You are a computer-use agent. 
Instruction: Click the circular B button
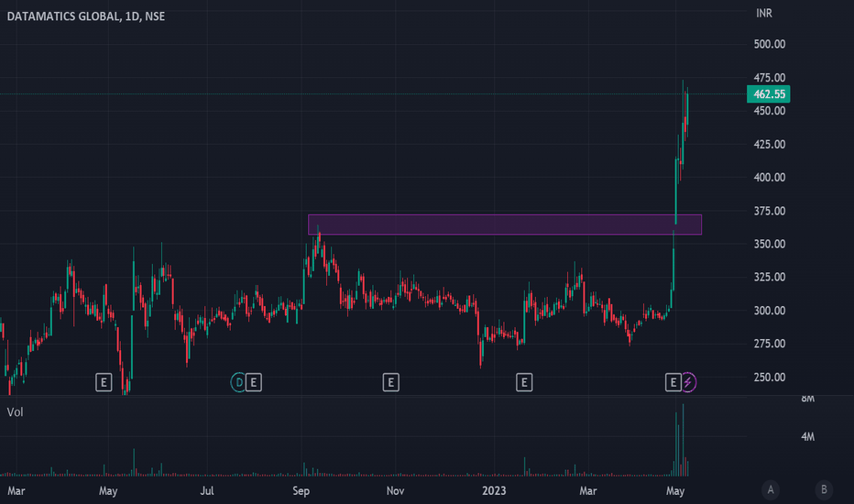(824, 490)
